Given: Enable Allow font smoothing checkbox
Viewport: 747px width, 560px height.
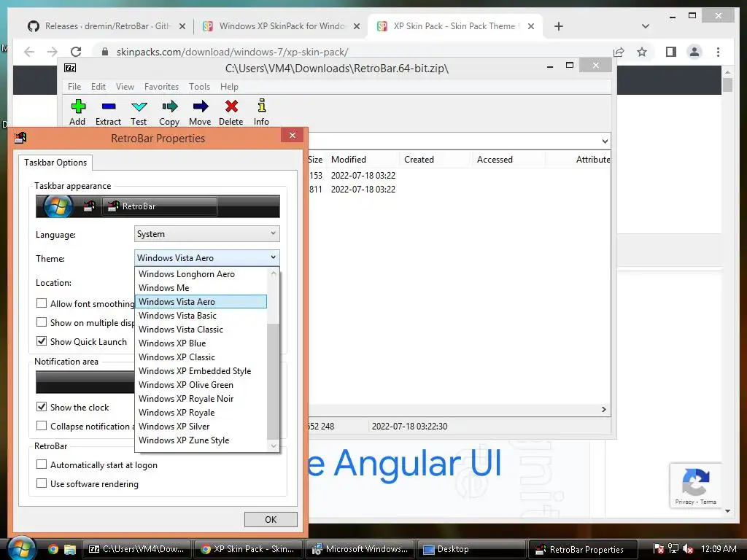Looking at the screenshot, I should click(42, 303).
